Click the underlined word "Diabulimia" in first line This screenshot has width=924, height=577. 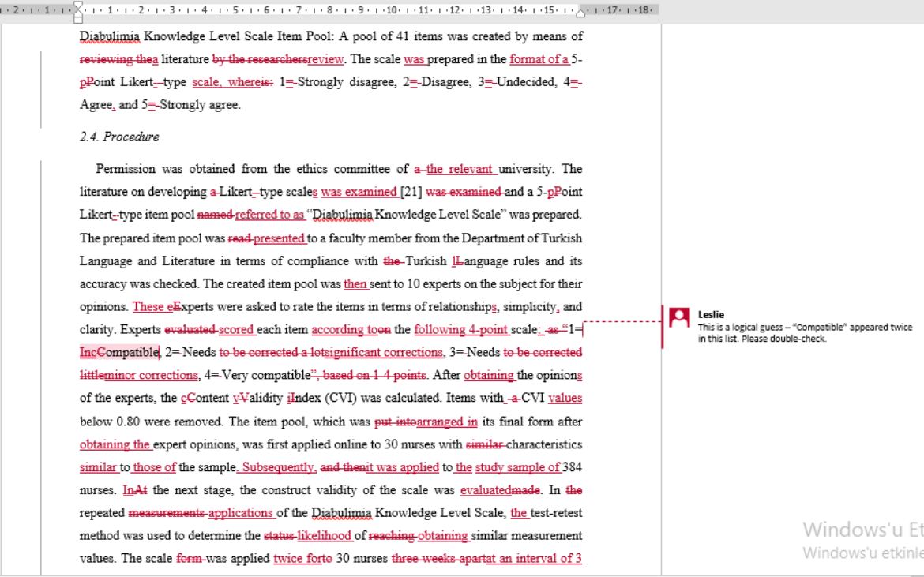point(108,36)
